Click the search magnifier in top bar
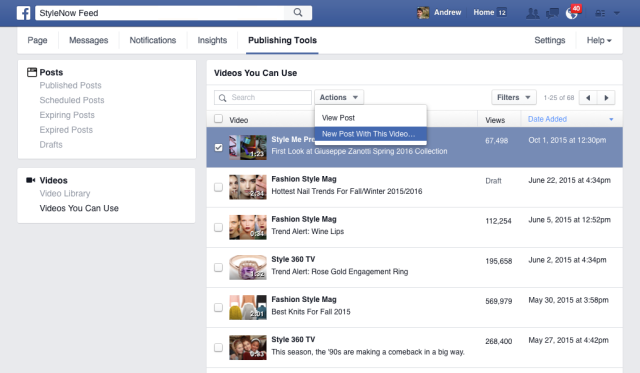This screenshot has height=373, width=640. 298,13
